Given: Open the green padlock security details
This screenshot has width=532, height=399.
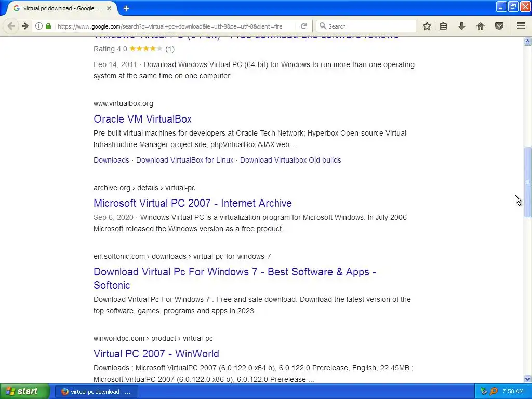Looking at the screenshot, I should pos(48,26).
